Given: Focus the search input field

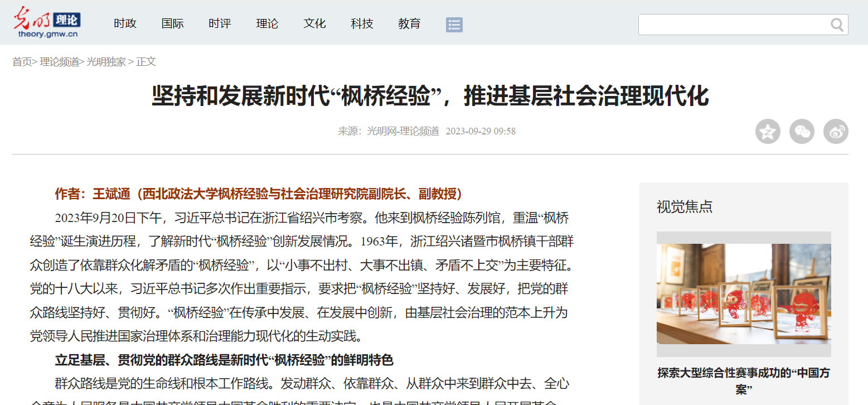Looking at the screenshot, I should pos(733,25).
